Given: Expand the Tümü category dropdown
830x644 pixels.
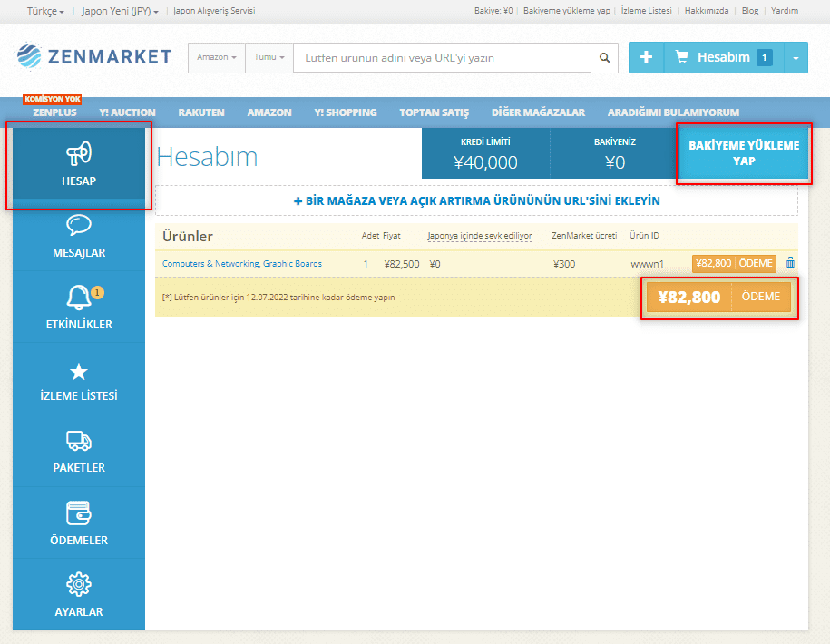Looking at the screenshot, I should coord(269,57).
